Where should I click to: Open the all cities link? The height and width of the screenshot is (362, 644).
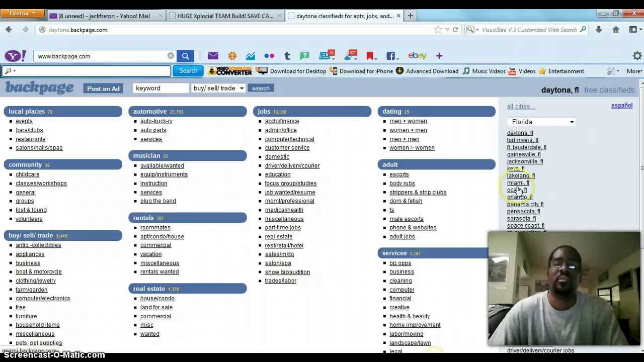point(521,106)
